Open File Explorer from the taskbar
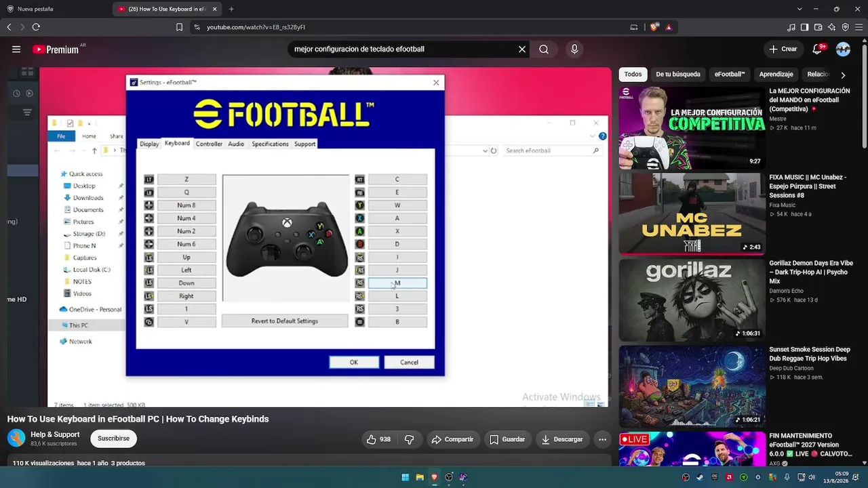Screen dimensions: 868x488 (x=420, y=477)
